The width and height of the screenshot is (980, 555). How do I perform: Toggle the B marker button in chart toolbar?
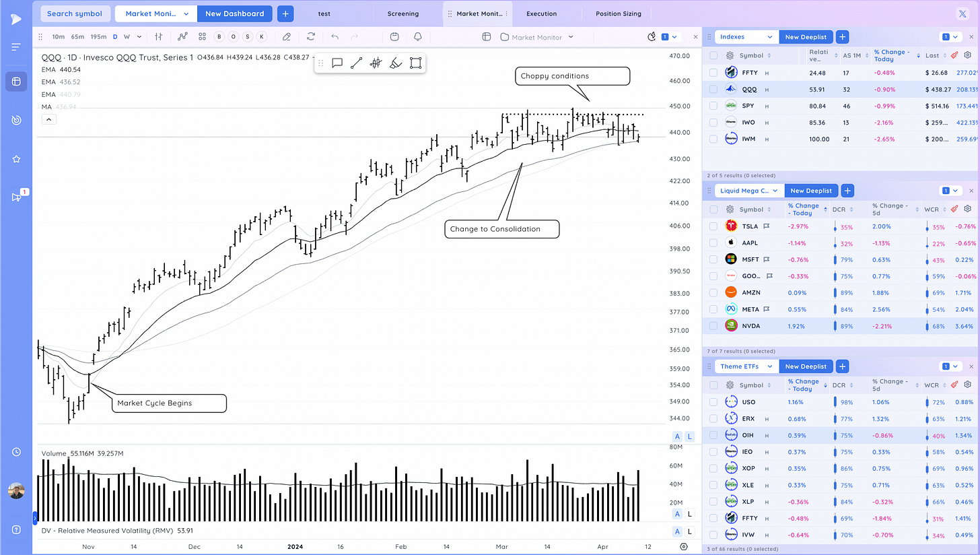[219, 36]
